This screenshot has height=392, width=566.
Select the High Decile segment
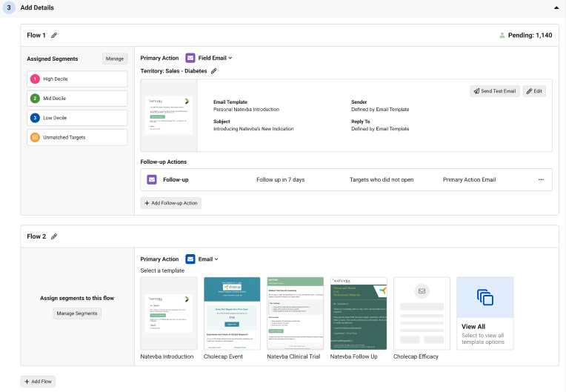pos(77,79)
